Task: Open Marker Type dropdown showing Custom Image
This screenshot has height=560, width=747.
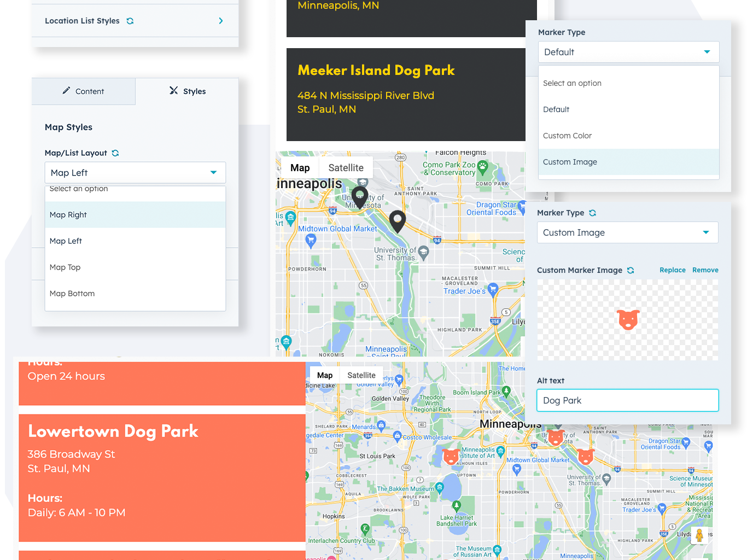Action: click(x=627, y=233)
